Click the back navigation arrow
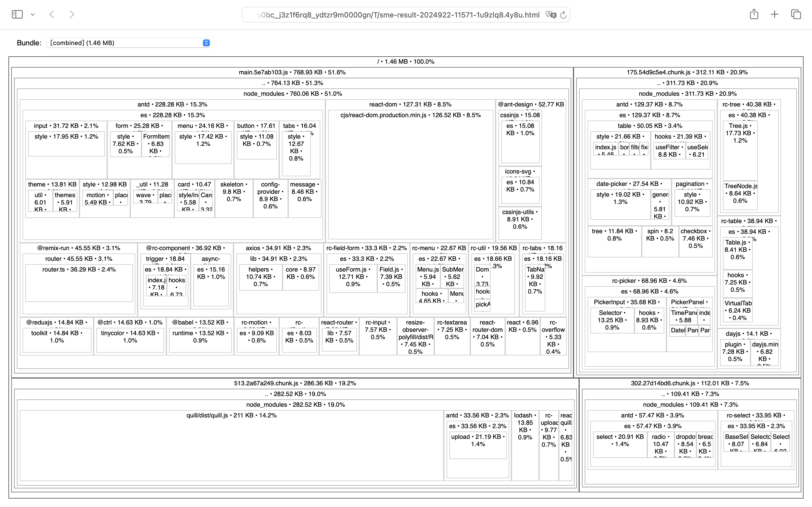Image resolution: width=812 pixels, height=507 pixels. 52,14
